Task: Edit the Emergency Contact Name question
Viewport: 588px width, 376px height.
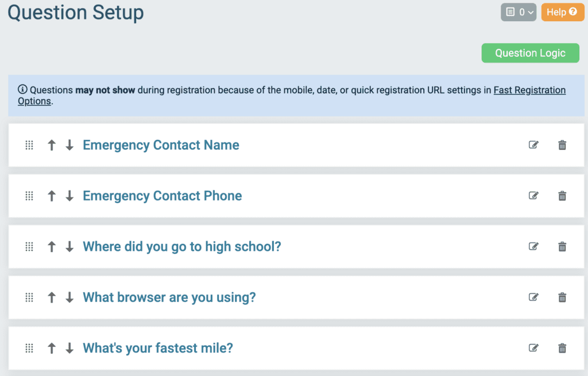Action: point(533,145)
